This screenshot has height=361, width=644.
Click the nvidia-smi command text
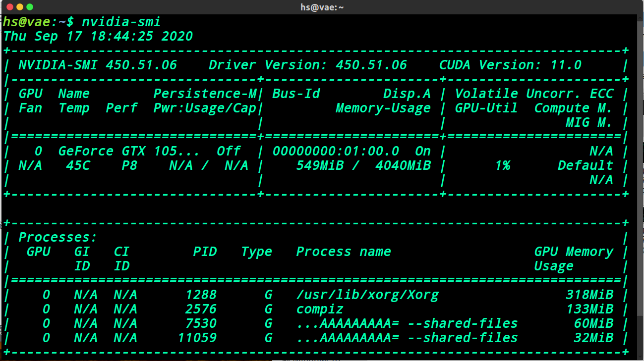(121, 22)
